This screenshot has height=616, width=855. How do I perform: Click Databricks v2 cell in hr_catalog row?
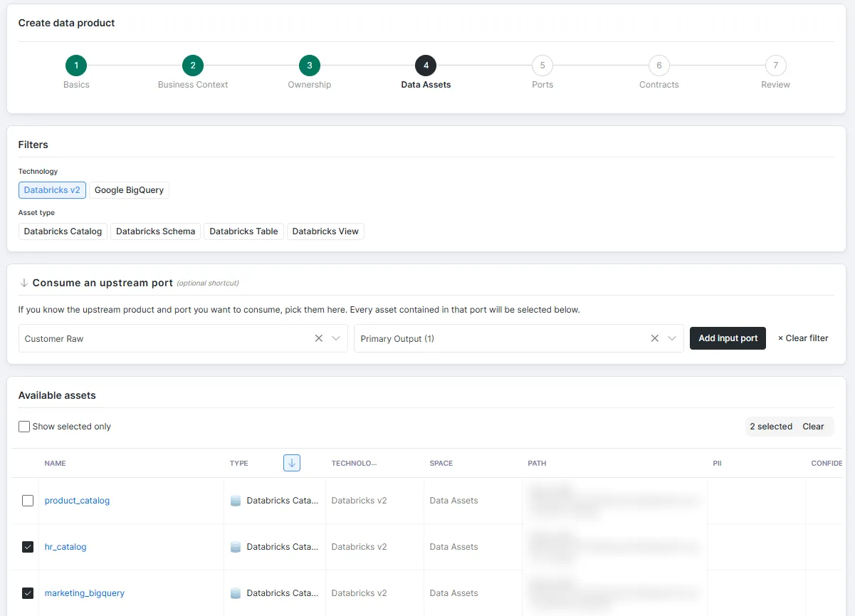(x=359, y=547)
